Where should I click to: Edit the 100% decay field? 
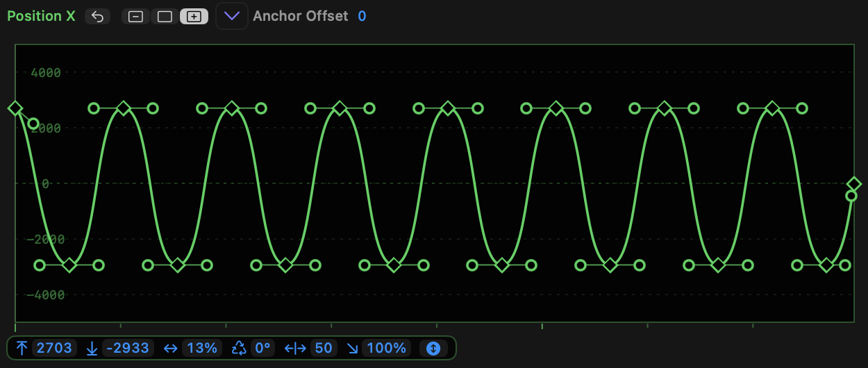[x=386, y=348]
